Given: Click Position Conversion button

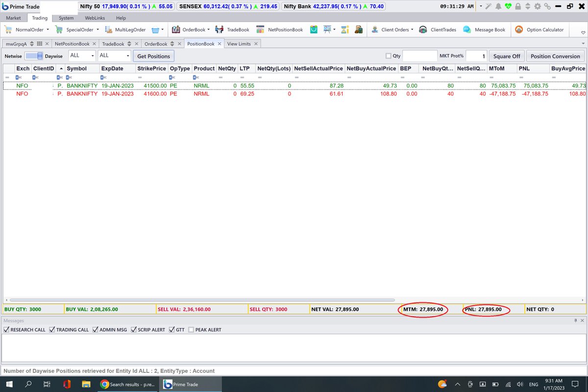Looking at the screenshot, I should pyautogui.click(x=555, y=56).
